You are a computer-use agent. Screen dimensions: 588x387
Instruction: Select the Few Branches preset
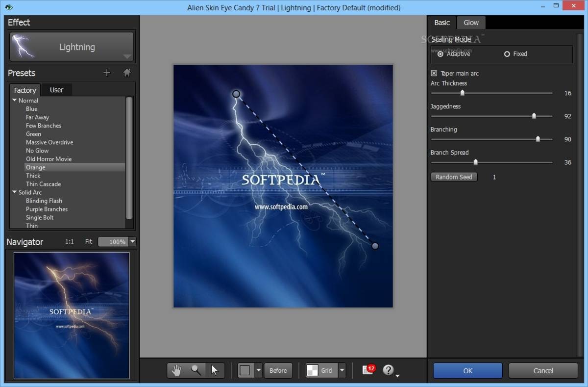[x=44, y=126]
